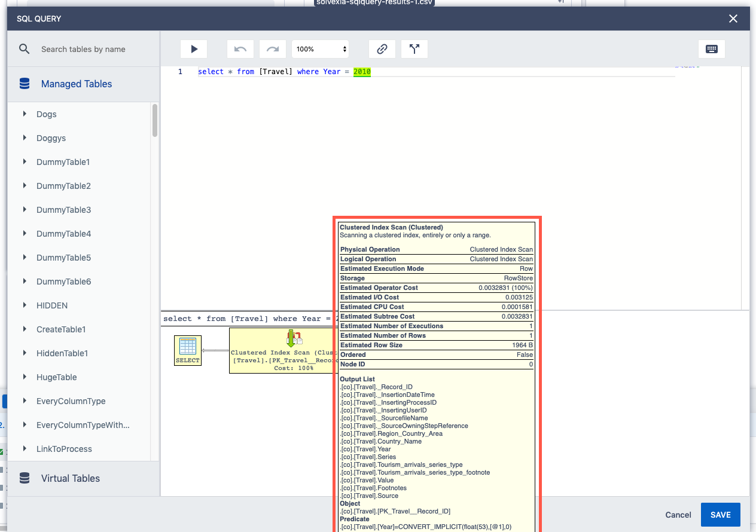Viewport: 756px width, 532px height.
Task: Click the redo arrow icon
Action: coord(273,49)
